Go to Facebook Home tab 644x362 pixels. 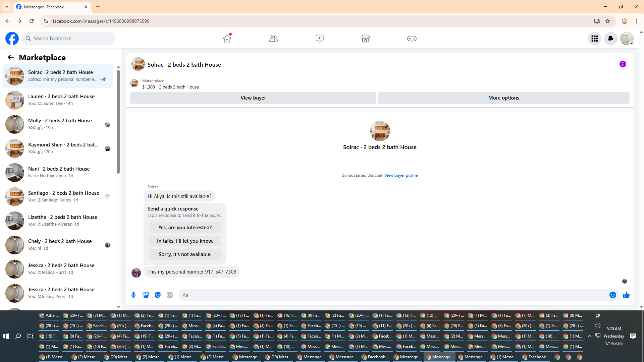(x=227, y=39)
